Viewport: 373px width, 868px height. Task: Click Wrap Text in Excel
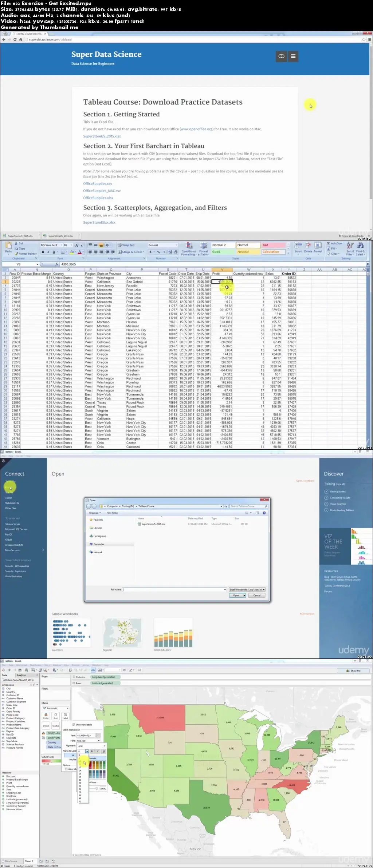click(x=126, y=245)
